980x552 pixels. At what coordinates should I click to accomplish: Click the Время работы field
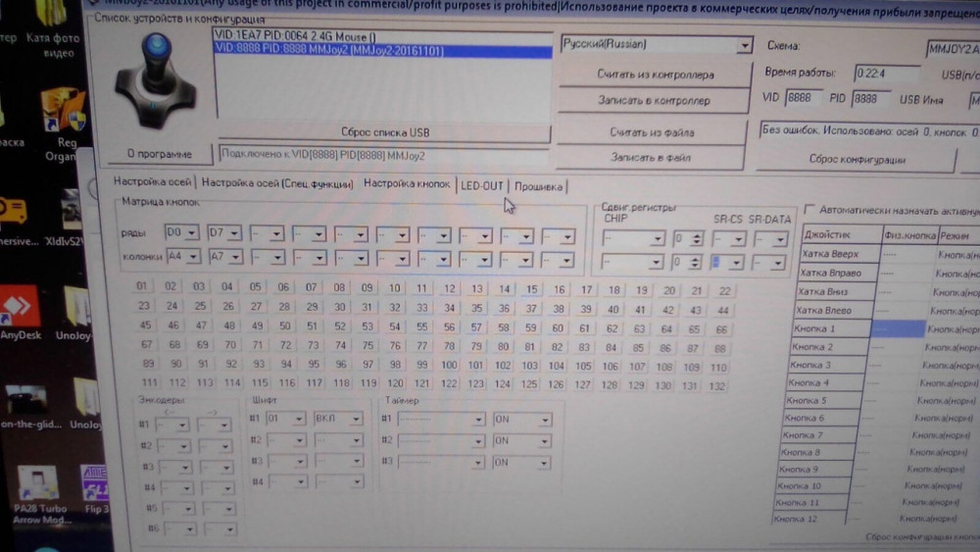[x=886, y=74]
